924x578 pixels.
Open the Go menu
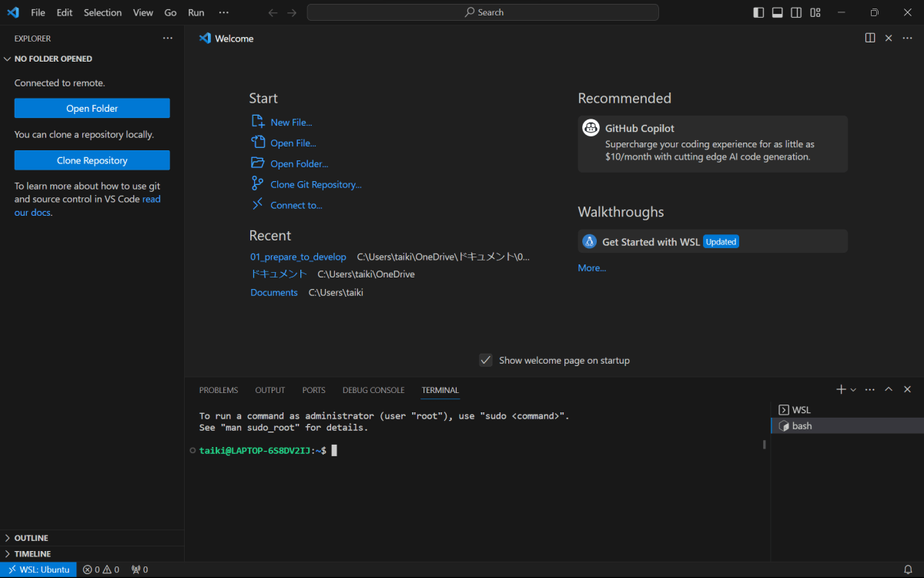pos(170,12)
